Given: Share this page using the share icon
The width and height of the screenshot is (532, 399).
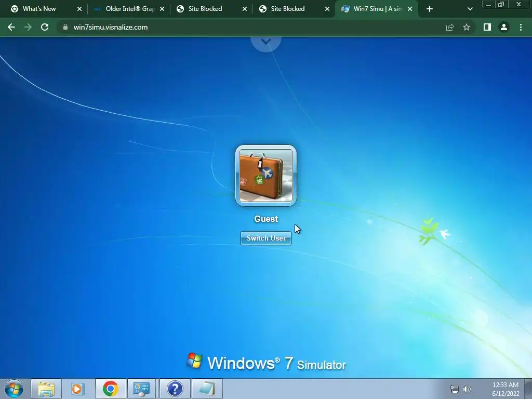Looking at the screenshot, I should point(450,27).
